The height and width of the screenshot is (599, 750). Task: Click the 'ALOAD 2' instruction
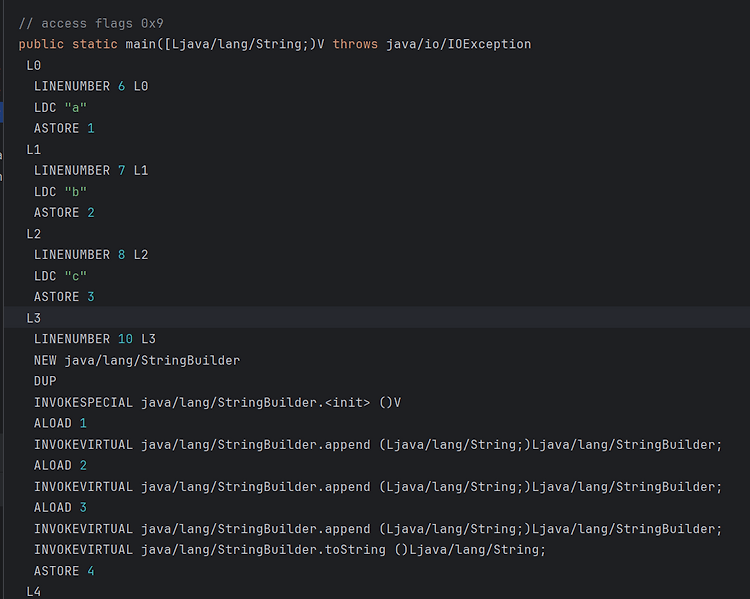[x=60, y=466]
